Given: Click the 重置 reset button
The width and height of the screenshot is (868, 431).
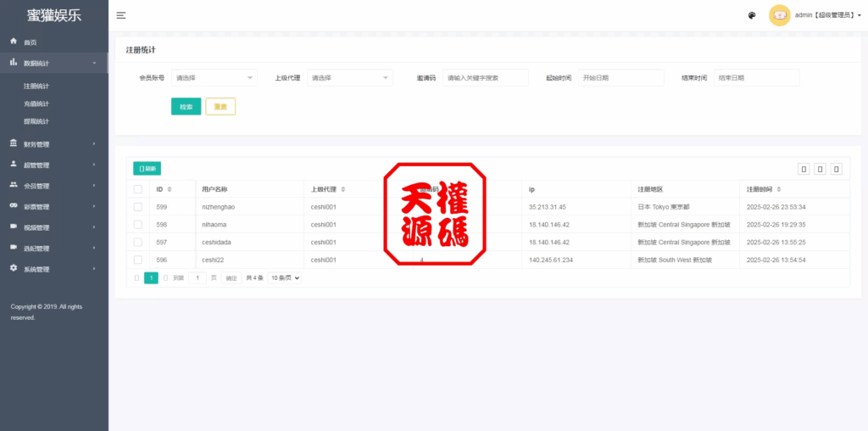Looking at the screenshot, I should (220, 107).
